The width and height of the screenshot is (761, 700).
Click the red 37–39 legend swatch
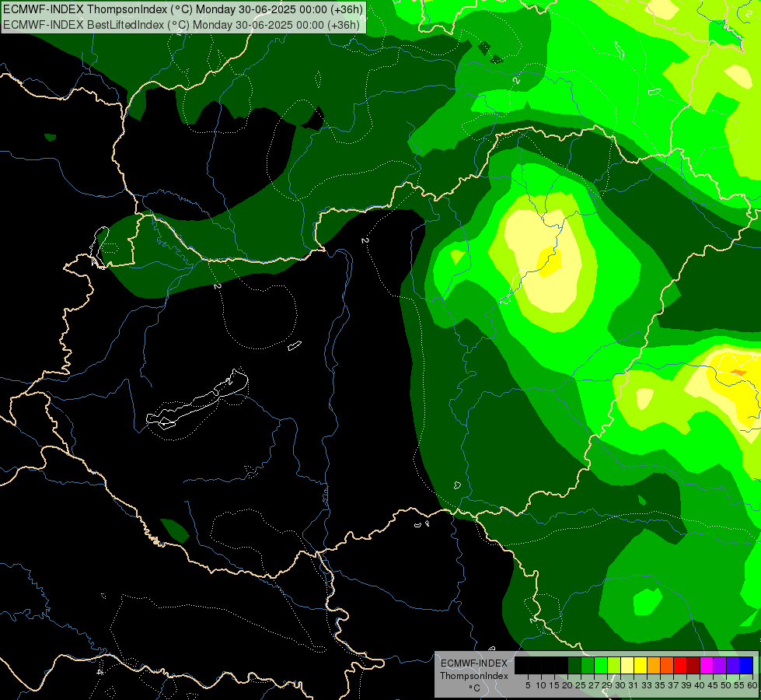click(680, 665)
